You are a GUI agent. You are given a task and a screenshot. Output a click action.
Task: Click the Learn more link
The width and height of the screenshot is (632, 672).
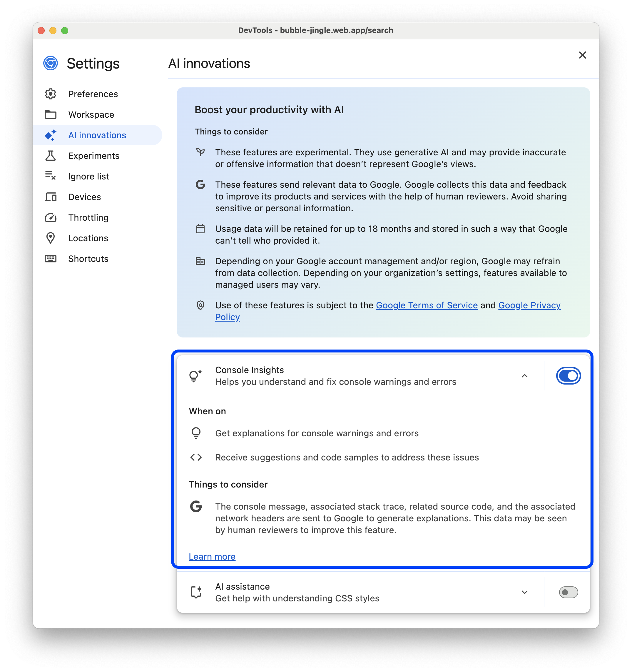pyautogui.click(x=212, y=557)
